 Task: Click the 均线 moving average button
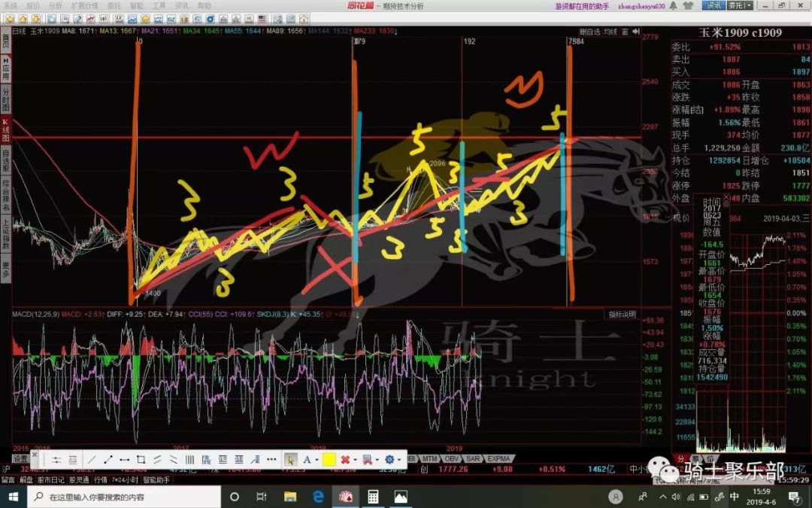(611, 32)
